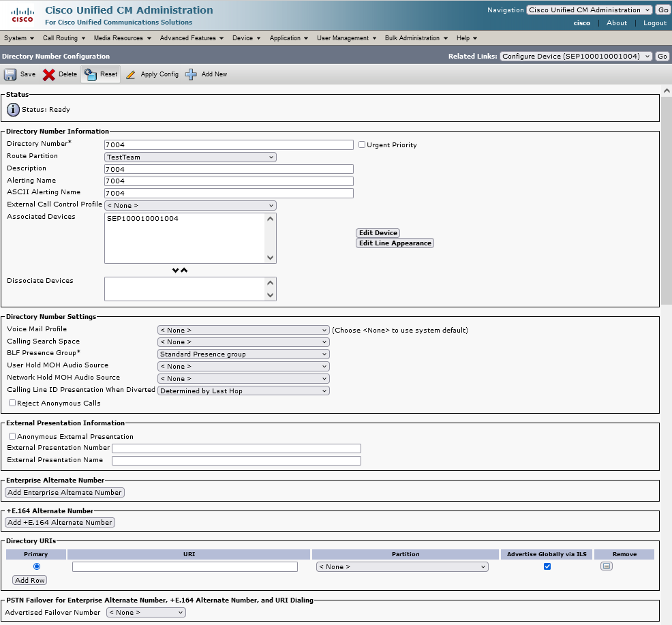Remove the Directory URI row with minus icon

coord(606,566)
